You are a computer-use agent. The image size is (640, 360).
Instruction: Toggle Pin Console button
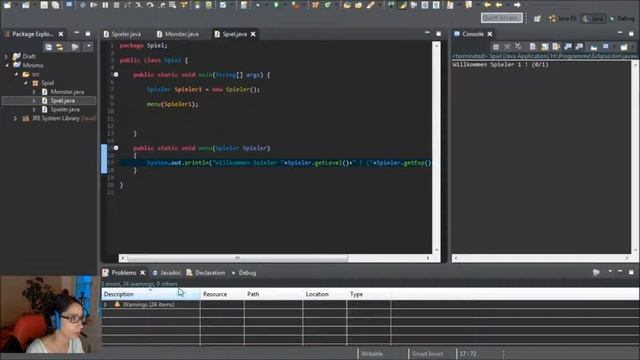coord(594,47)
